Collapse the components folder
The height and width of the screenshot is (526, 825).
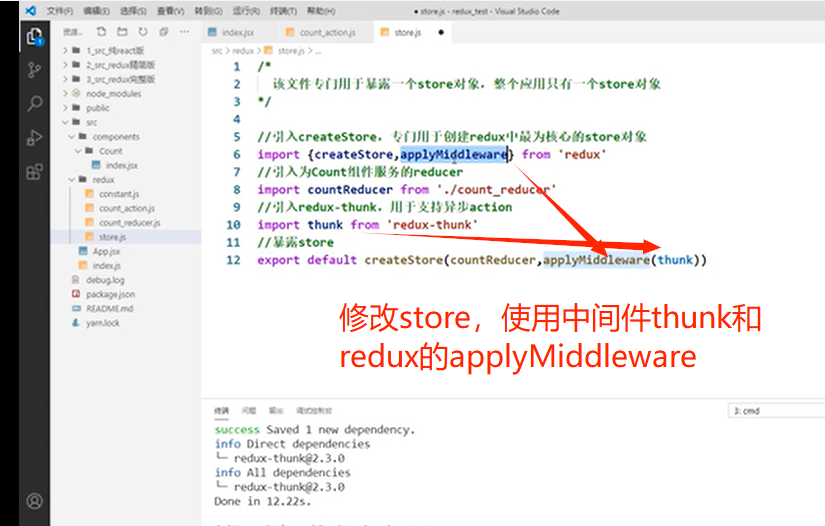coord(116,137)
